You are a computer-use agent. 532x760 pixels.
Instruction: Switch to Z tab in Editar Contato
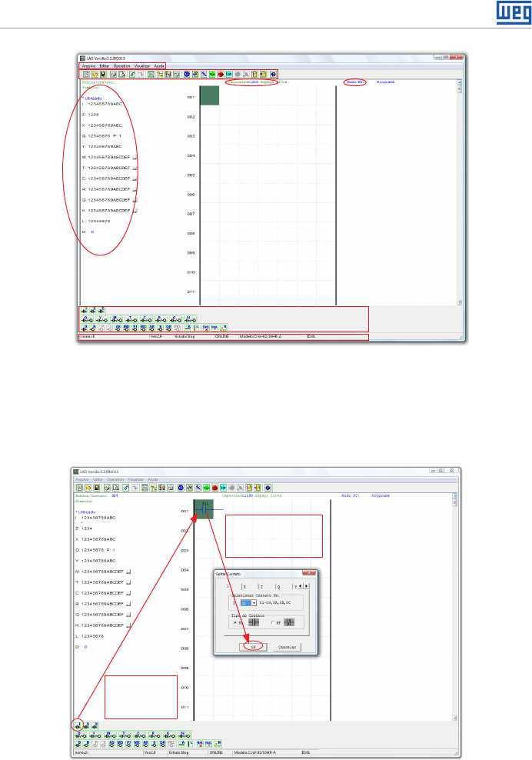(x=267, y=586)
